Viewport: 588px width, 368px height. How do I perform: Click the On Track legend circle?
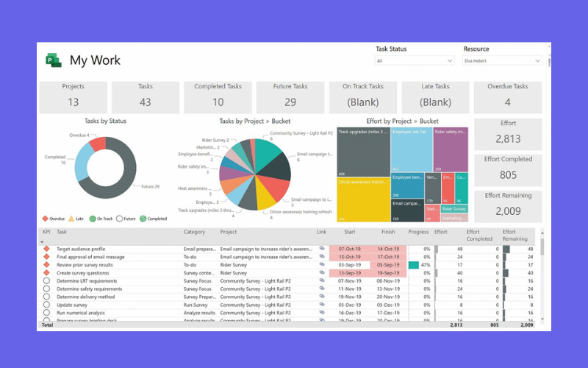click(x=92, y=219)
